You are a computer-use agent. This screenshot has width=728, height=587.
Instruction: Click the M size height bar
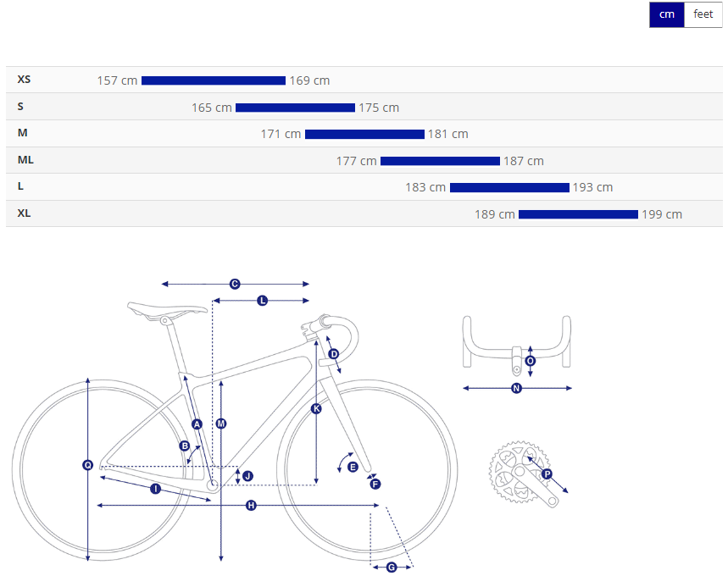[x=364, y=134]
